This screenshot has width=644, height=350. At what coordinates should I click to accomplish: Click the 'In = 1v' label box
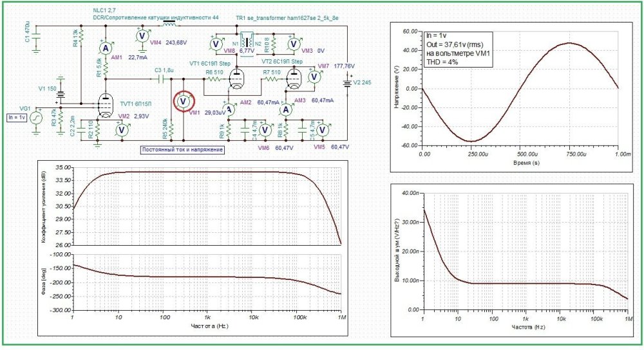click(x=15, y=117)
